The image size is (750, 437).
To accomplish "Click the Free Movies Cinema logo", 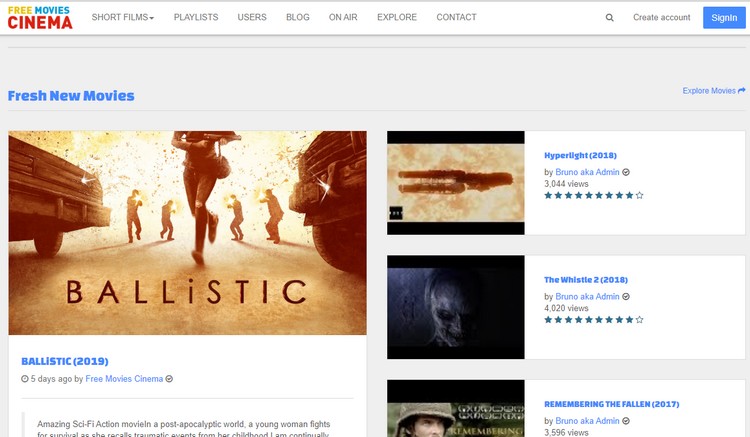I will (x=40, y=17).
